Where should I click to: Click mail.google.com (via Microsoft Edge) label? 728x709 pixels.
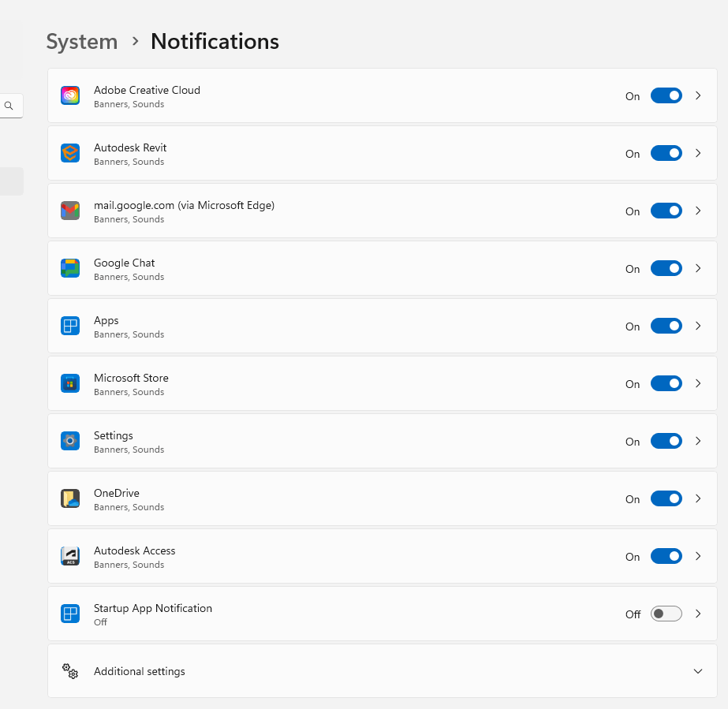coord(184,205)
